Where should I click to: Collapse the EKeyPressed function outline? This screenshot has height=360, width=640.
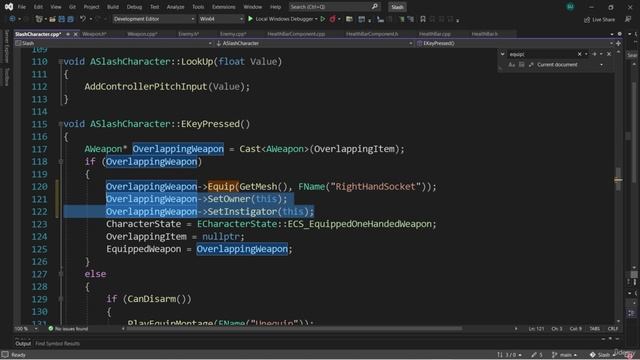[61, 124]
